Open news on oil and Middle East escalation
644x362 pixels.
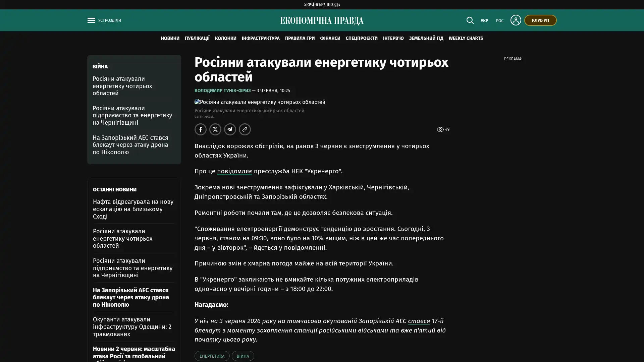(x=133, y=209)
